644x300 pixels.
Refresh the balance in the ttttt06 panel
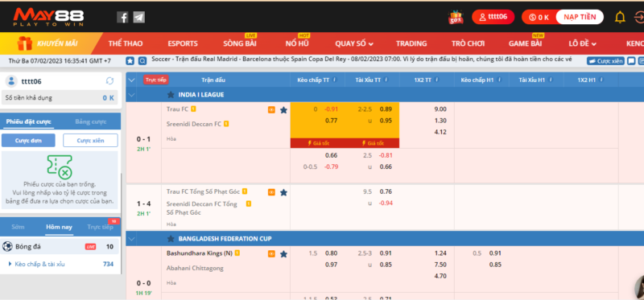pos(109,81)
